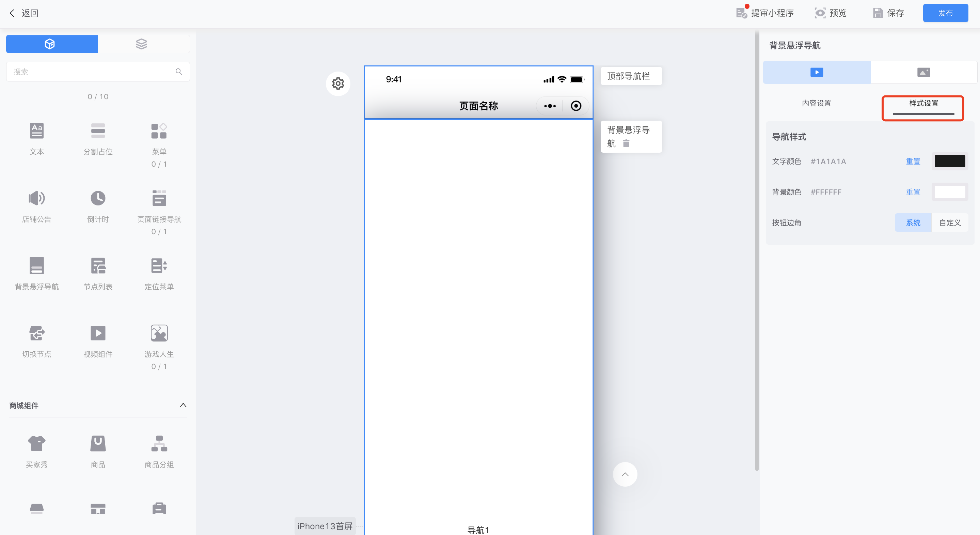Viewport: 980px width, 535px height.
Task: Click the 文本 text component icon
Action: coord(36,131)
